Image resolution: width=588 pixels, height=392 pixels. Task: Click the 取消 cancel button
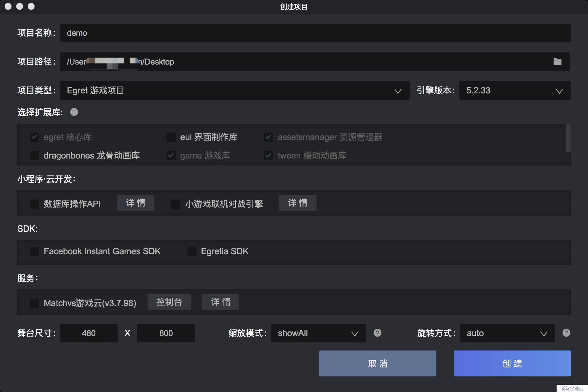pyautogui.click(x=378, y=363)
